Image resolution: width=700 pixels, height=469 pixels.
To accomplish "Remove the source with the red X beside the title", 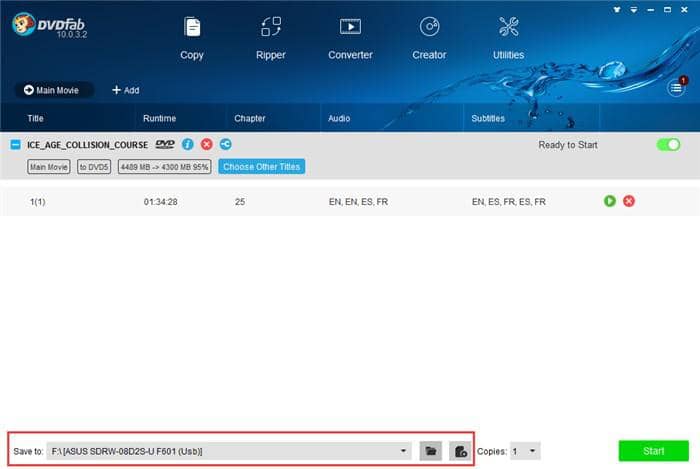I will (x=206, y=144).
